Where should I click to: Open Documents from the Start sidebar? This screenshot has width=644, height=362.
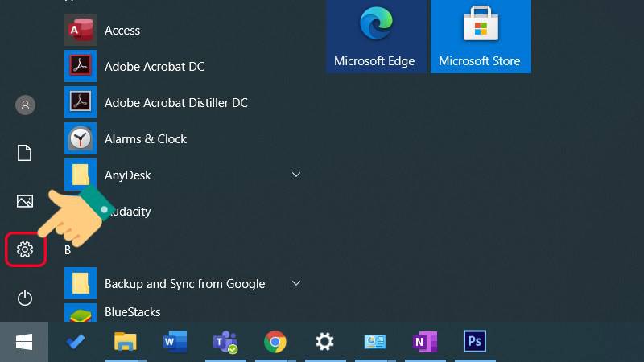click(x=25, y=153)
